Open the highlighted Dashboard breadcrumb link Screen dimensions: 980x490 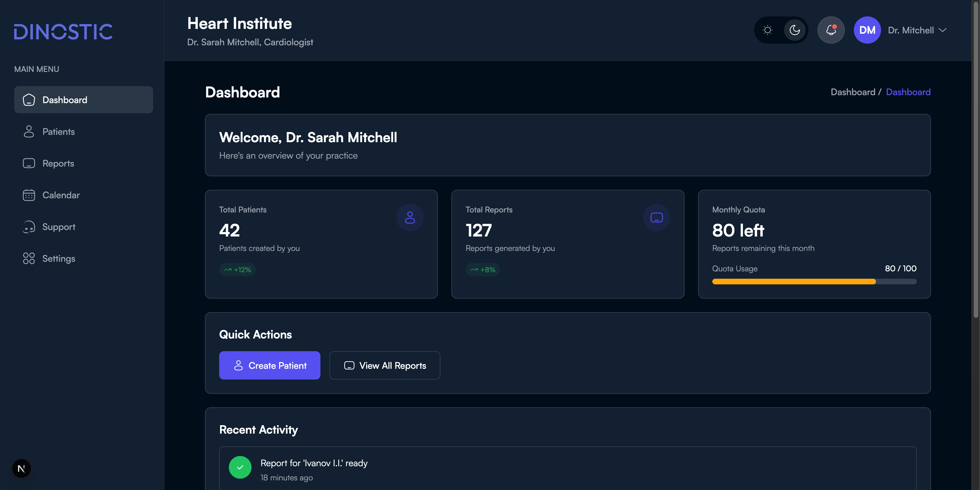tap(909, 92)
